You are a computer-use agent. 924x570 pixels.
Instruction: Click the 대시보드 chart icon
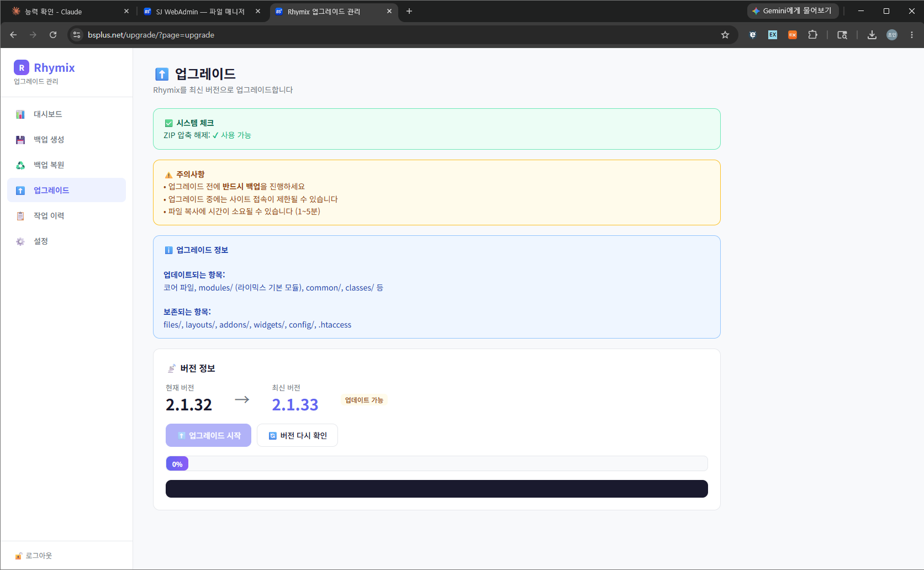point(20,114)
